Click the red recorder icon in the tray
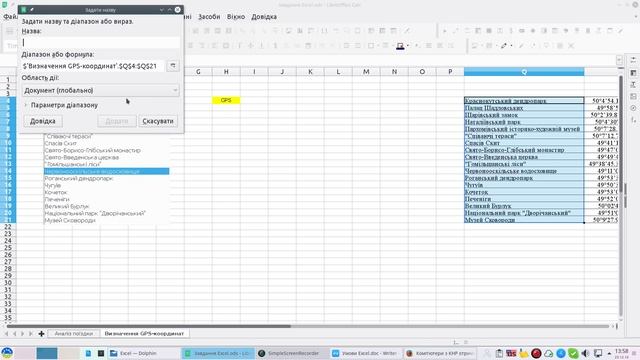The image size is (640, 360). click(x=536, y=353)
